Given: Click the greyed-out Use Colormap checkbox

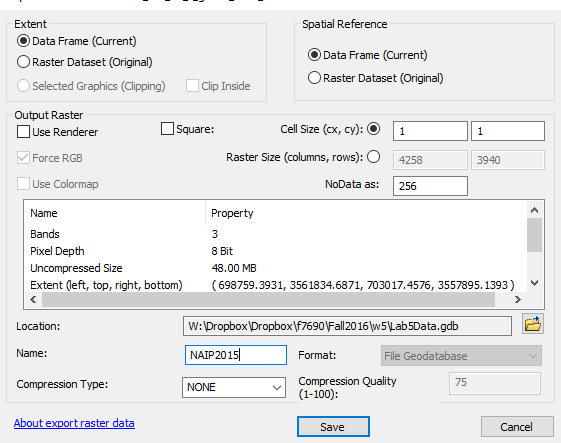Looking at the screenshot, I should pyautogui.click(x=23, y=184).
